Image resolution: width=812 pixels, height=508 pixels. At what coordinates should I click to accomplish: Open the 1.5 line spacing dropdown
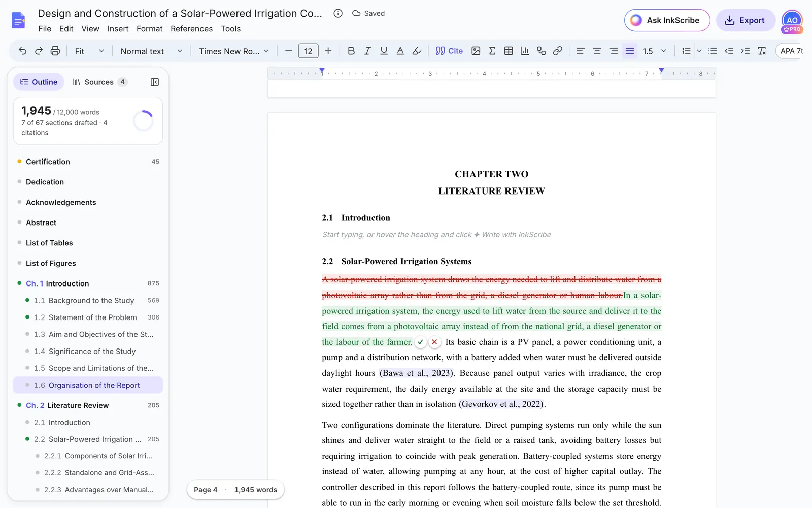(654, 51)
